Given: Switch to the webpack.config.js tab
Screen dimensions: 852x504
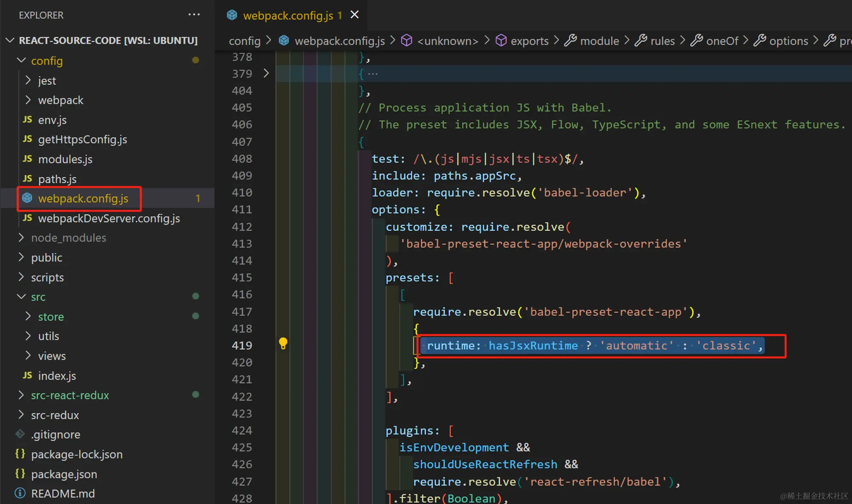Looking at the screenshot, I should coord(288,16).
